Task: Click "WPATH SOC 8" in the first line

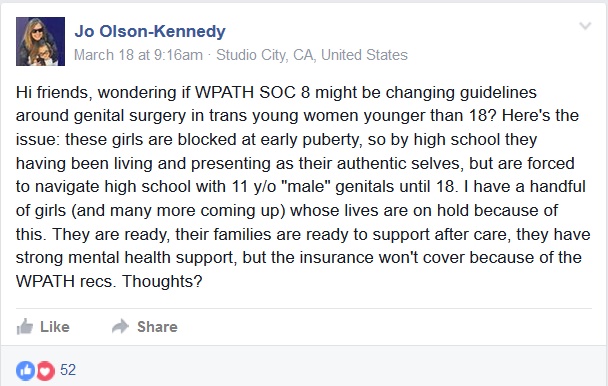Action: pyautogui.click(x=252, y=93)
